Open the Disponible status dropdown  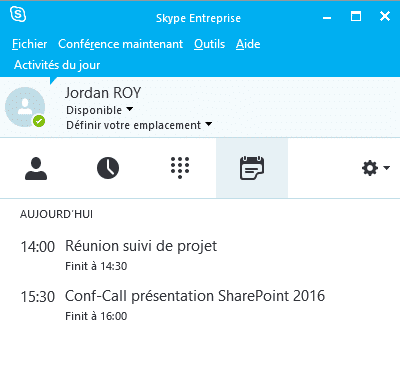[x=100, y=110]
